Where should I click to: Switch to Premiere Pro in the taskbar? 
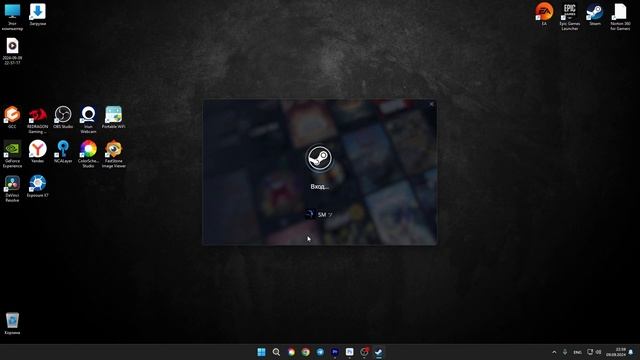335,352
